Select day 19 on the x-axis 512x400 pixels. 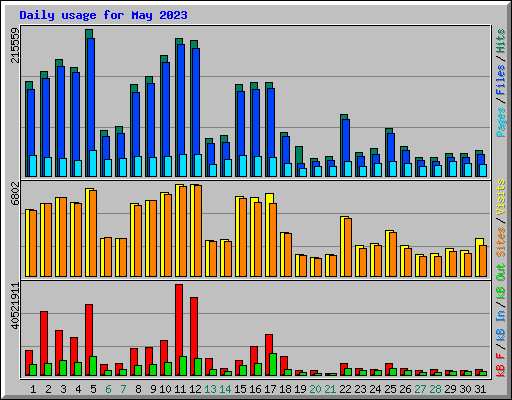(x=300, y=389)
